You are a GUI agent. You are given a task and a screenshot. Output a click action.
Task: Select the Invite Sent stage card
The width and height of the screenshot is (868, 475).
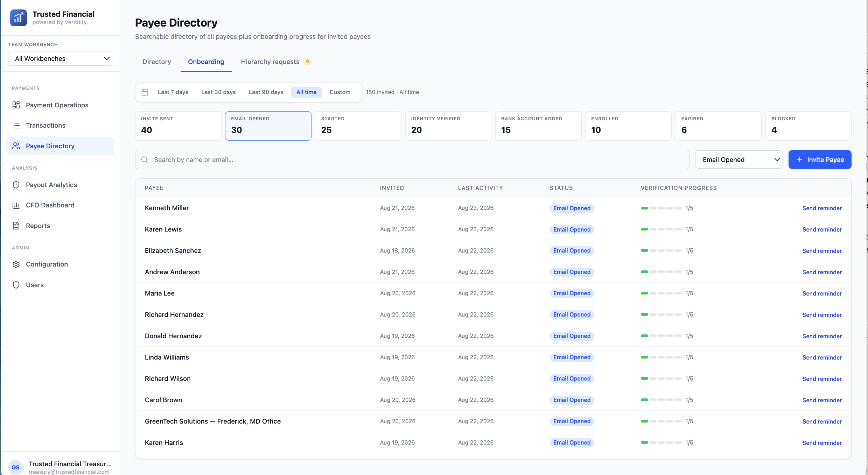click(178, 126)
